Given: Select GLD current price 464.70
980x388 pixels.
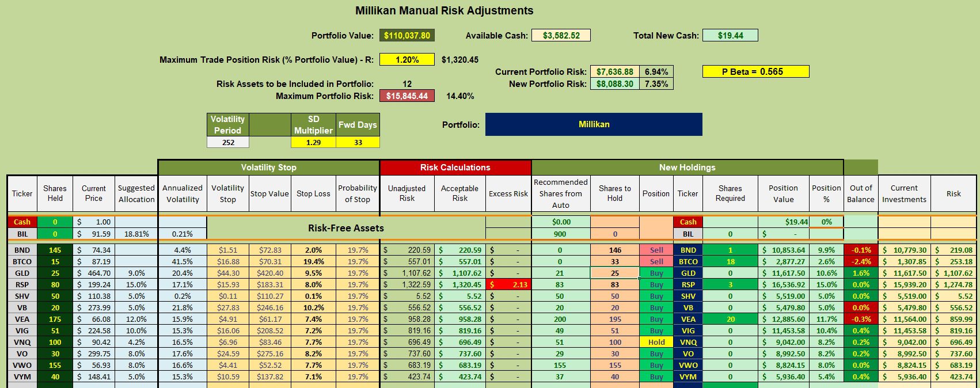Looking at the screenshot, I should click(x=93, y=273).
